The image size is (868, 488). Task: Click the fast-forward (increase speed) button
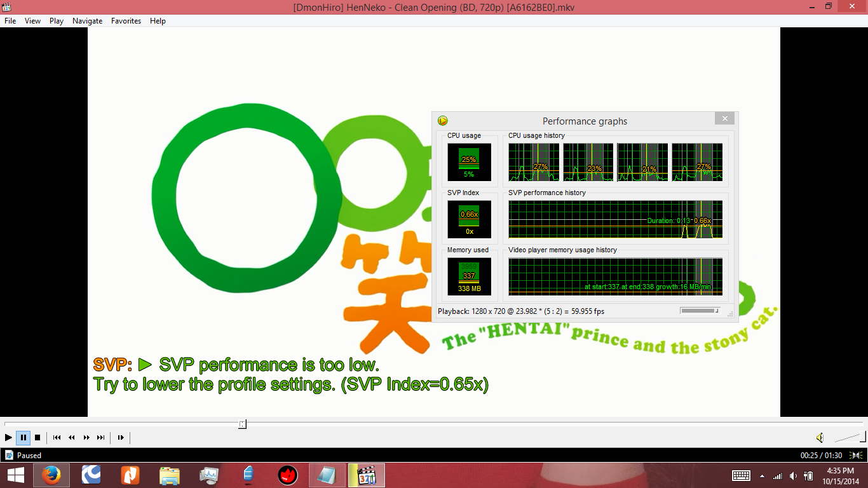[x=86, y=437]
